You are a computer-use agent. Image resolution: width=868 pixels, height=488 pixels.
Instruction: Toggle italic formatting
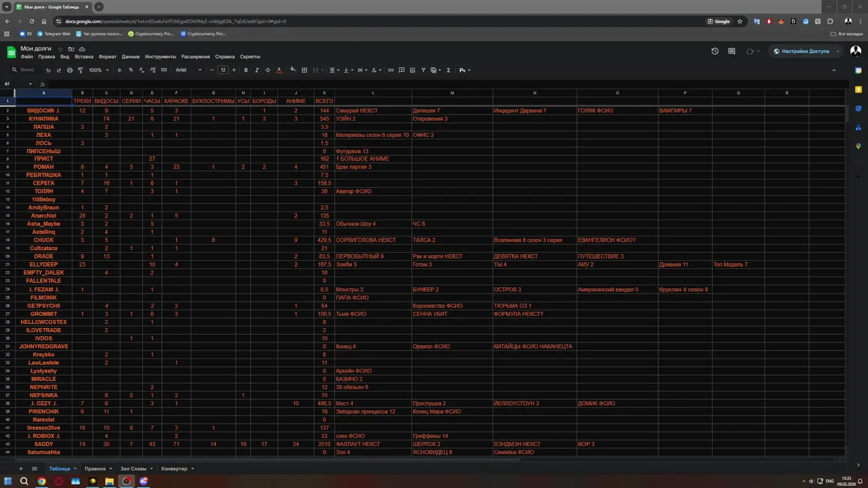point(256,70)
